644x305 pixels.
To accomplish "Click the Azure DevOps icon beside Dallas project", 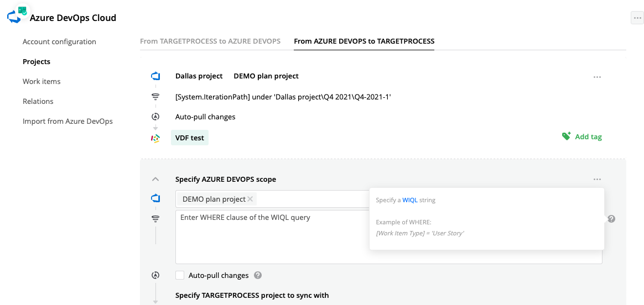I will 155,76.
